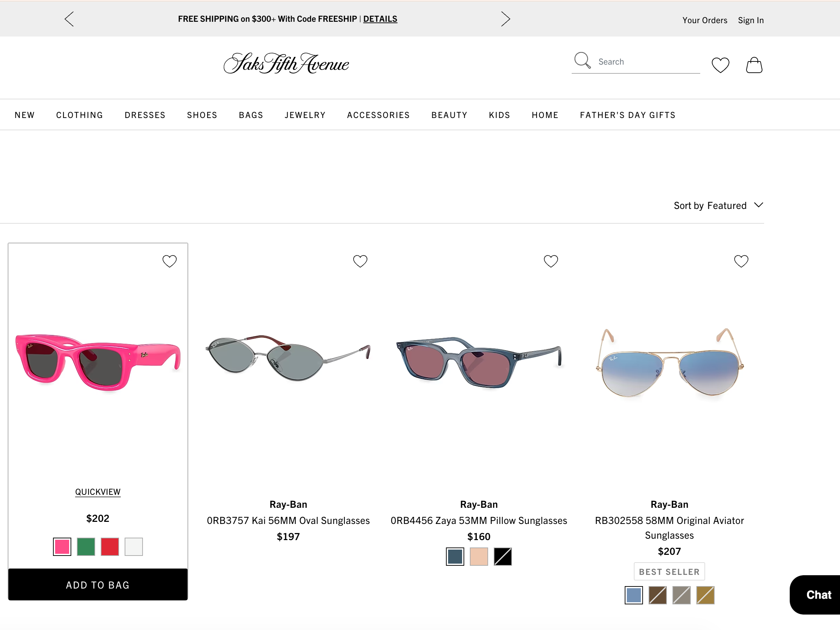Open the wishlist heart in header
This screenshot has height=630, width=840.
(x=720, y=65)
